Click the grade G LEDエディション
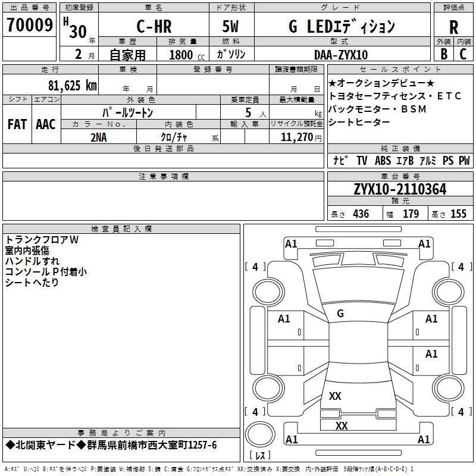476x476 pixels. [342, 26]
